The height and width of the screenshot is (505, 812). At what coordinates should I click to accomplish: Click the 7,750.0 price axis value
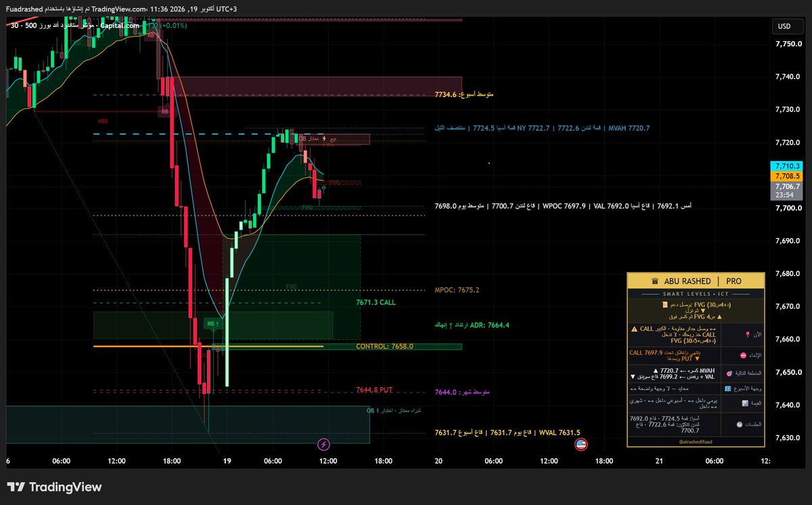point(788,44)
